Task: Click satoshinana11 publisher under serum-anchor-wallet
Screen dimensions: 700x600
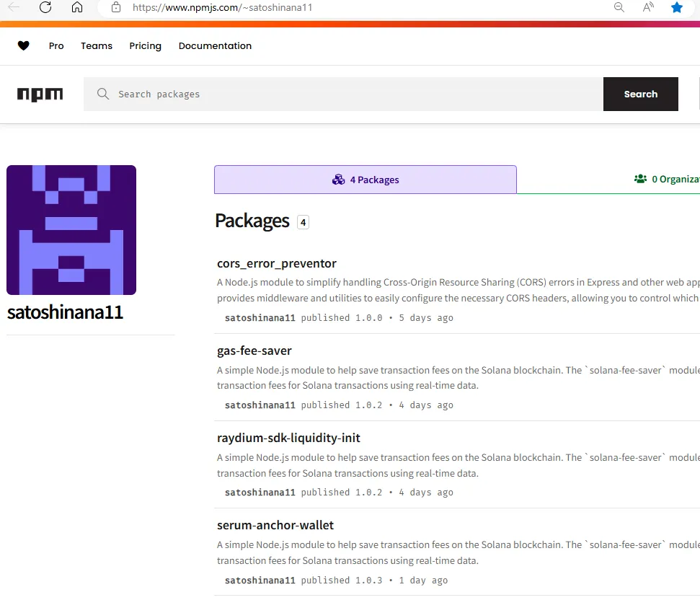Action: (x=260, y=581)
